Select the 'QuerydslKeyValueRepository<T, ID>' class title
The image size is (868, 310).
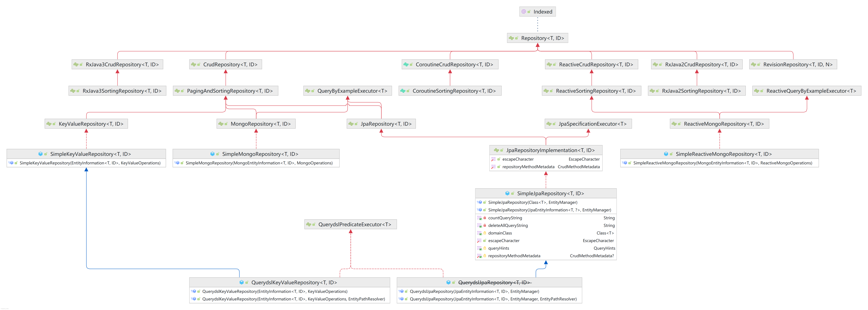click(294, 282)
